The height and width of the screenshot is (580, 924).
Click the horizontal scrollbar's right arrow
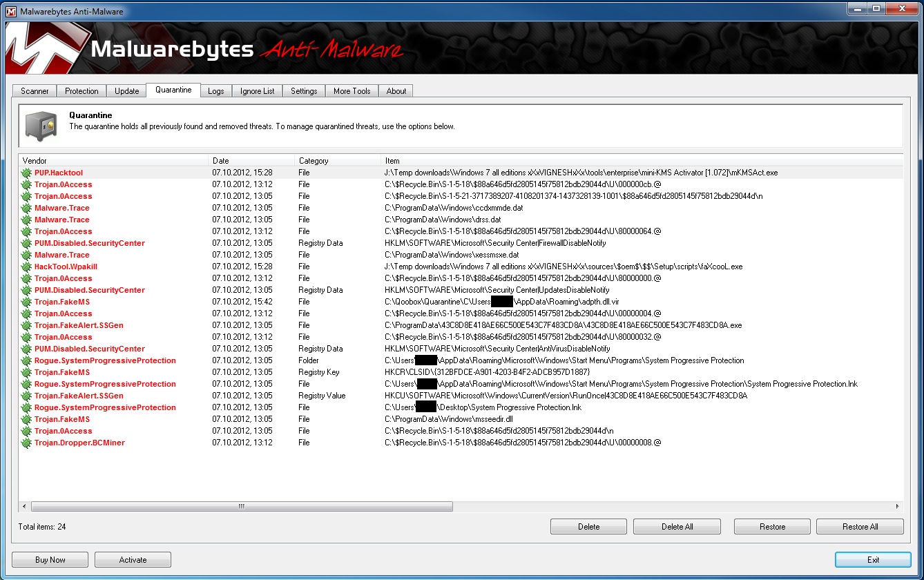coord(898,506)
